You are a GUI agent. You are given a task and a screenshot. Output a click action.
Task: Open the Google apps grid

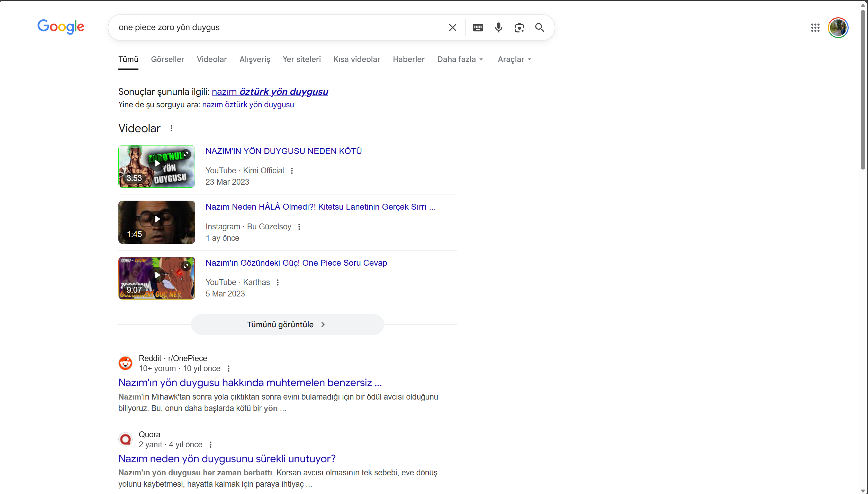click(815, 28)
